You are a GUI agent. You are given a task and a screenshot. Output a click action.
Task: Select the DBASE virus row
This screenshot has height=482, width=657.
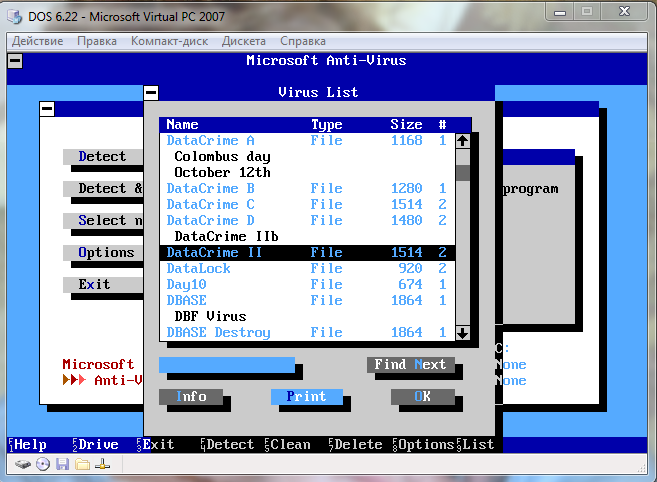307,301
